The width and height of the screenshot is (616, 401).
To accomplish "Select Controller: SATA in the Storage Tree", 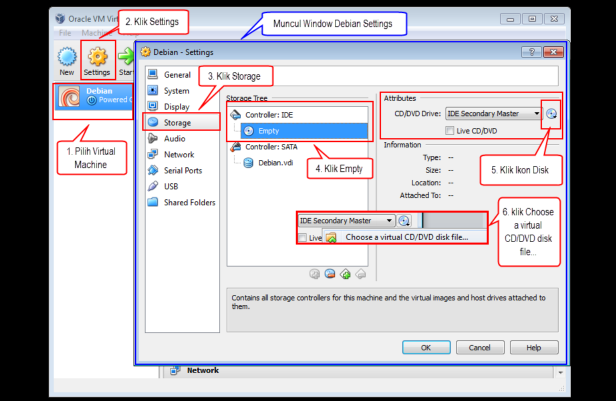I will point(271,147).
